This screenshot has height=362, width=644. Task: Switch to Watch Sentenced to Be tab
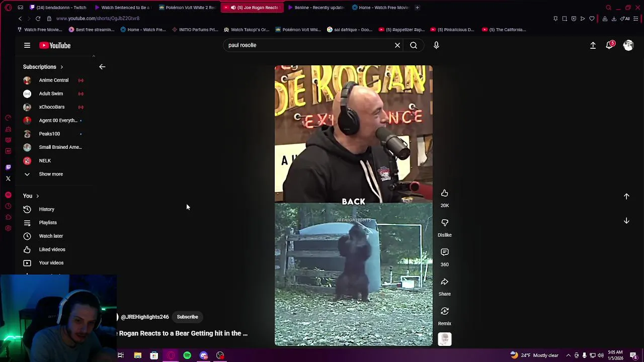(x=122, y=8)
